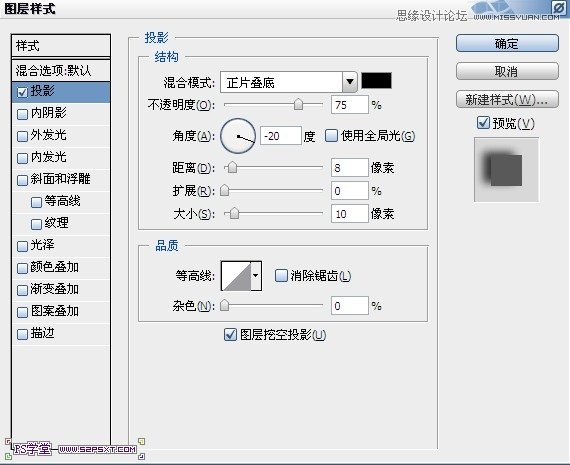Screen dimensions: 570x465
Task: Click the 取消 button
Action: point(507,71)
